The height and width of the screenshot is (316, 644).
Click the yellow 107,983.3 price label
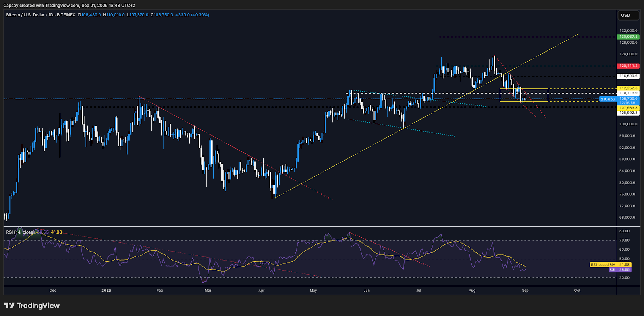click(628, 108)
